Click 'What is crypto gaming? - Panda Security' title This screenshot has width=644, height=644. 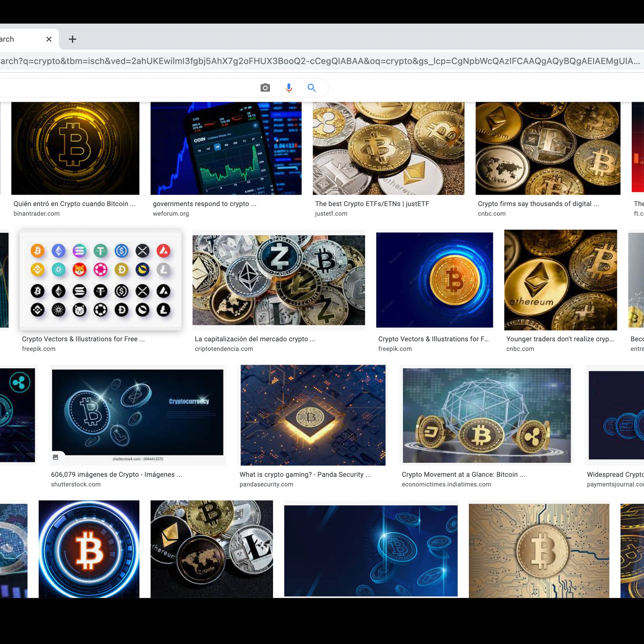305,474
